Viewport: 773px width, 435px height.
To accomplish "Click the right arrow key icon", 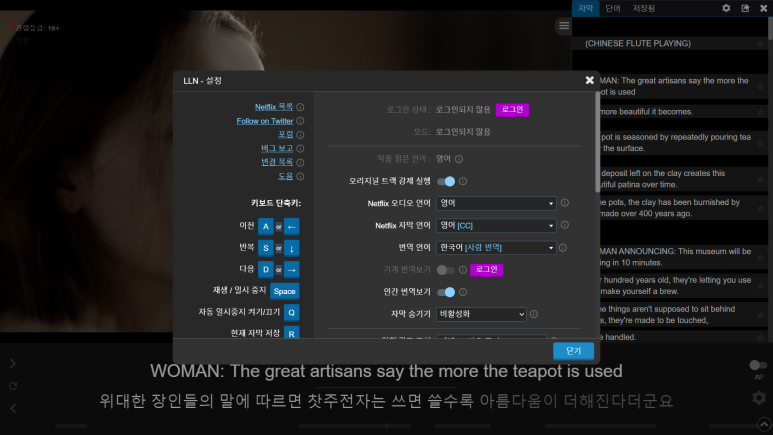I will click(x=291, y=270).
